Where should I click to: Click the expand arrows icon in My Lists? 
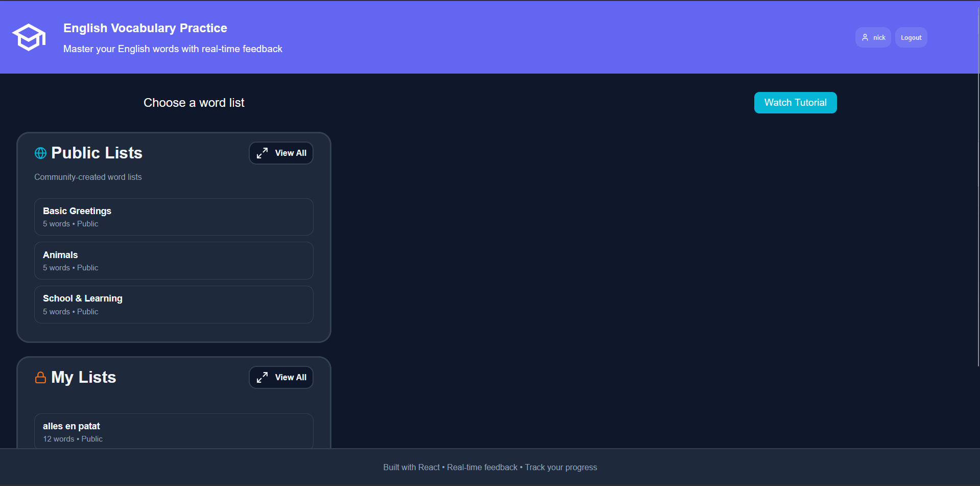[x=262, y=377]
